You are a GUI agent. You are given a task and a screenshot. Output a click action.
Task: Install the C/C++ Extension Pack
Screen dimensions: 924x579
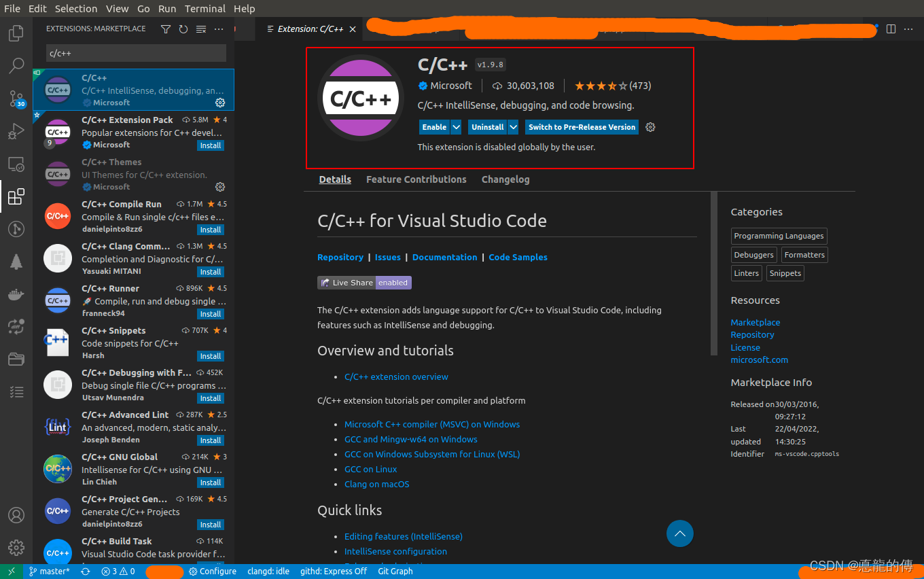(x=211, y=145)
